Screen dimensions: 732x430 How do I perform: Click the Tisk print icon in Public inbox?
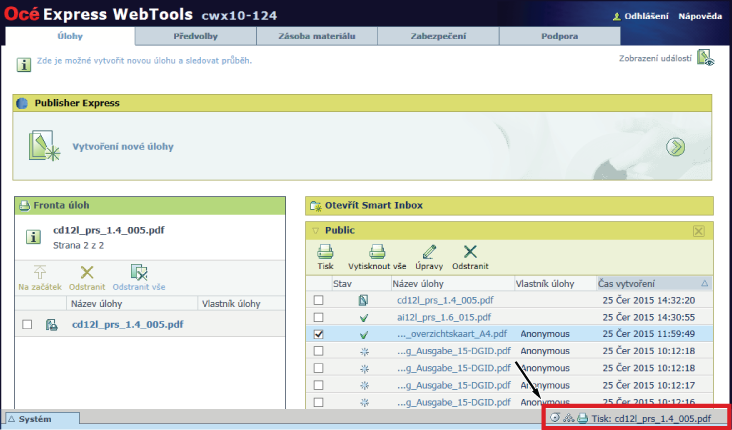tap(325, 252)
